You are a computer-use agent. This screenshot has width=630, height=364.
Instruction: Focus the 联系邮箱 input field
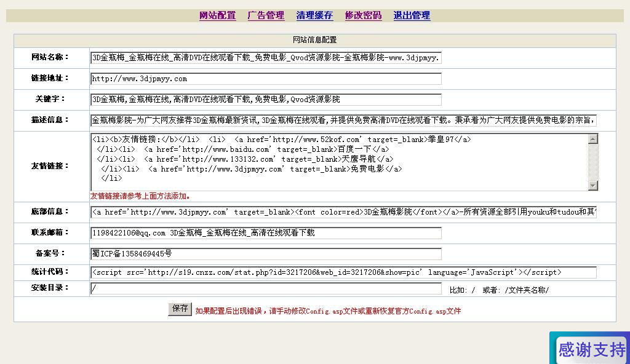click(x=266, y=232)
